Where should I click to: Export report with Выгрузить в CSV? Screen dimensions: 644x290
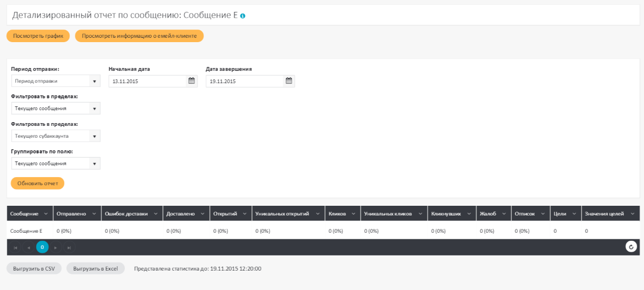click(34, 268)
